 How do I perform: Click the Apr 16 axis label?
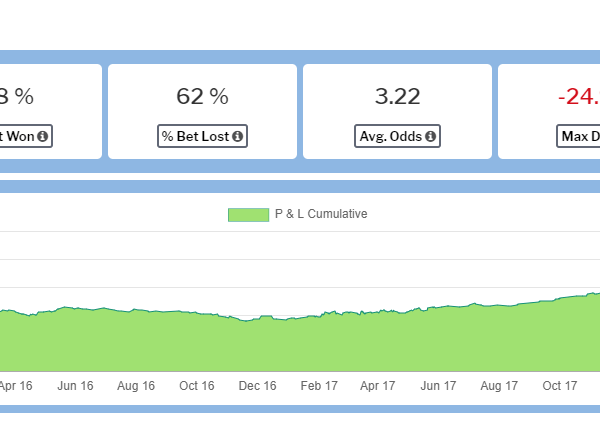point(16,385)
